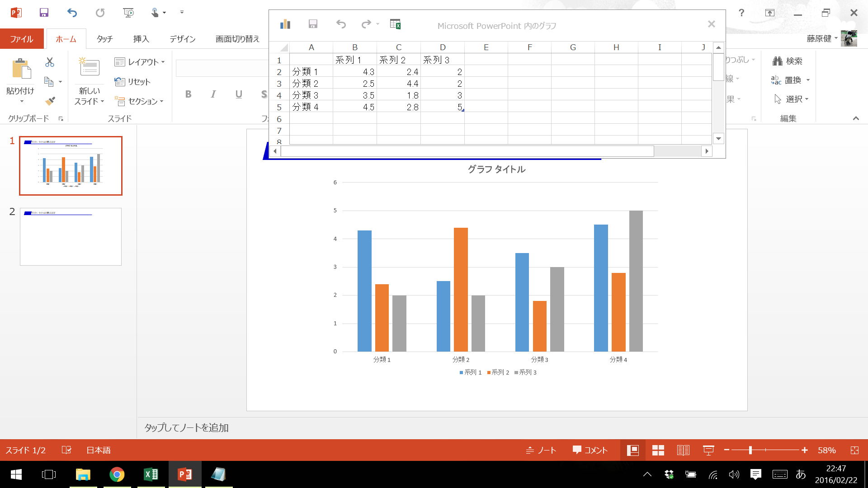Click the Format Painter brush icon

[x=50, y=101]
